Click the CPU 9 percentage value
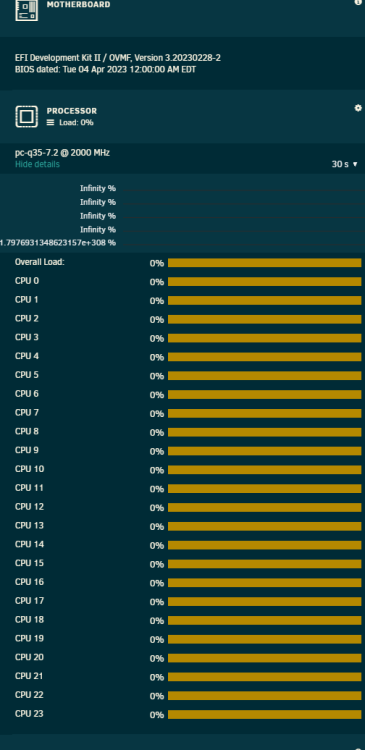The height and width of the screenshot is (750, 365). coord(156,452)
